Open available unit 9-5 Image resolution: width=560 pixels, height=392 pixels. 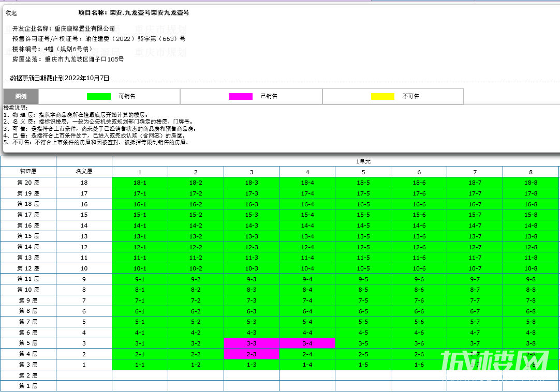click(x=363, y=279)
